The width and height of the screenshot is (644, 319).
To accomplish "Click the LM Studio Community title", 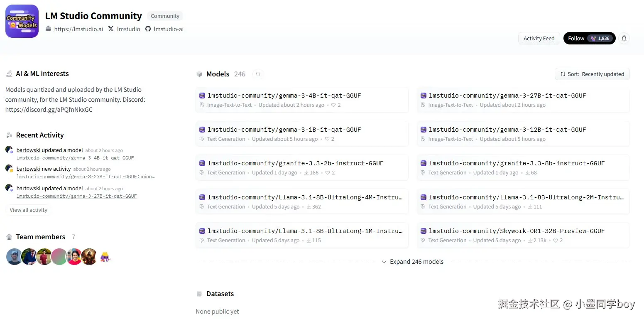I will click(93, 16).
